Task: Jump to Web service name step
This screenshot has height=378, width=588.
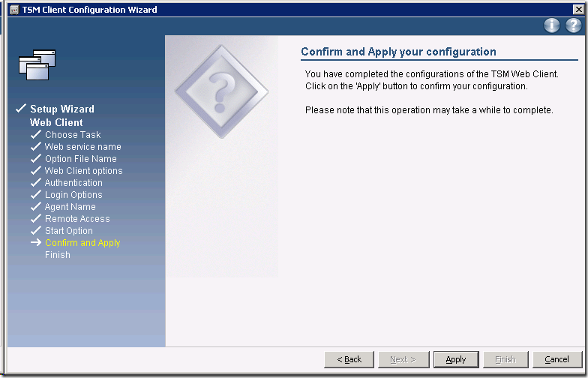Action: click(x=82, y=147)
